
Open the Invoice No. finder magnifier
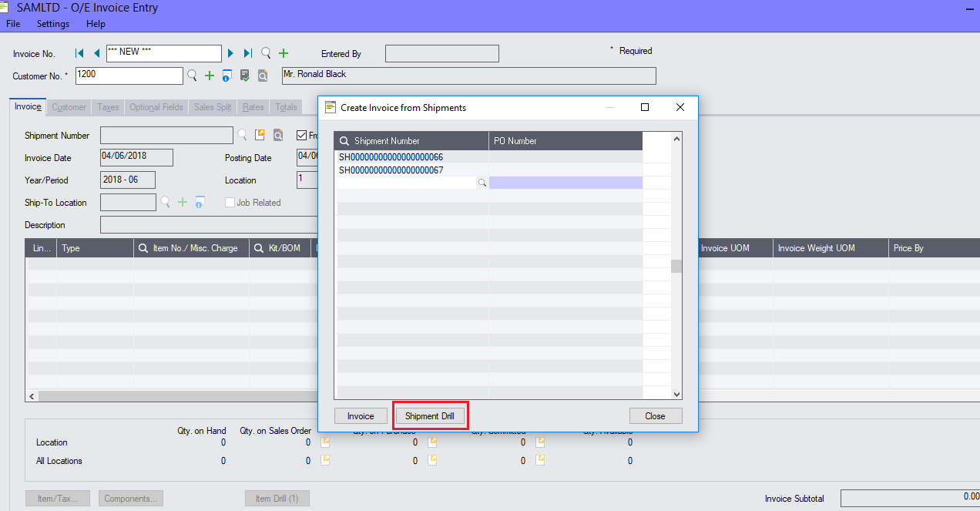click(x=266, y=53)
